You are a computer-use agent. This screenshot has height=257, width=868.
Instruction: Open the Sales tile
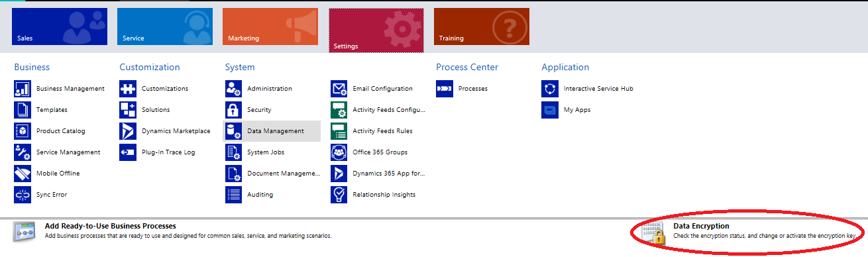coord(60,26)
